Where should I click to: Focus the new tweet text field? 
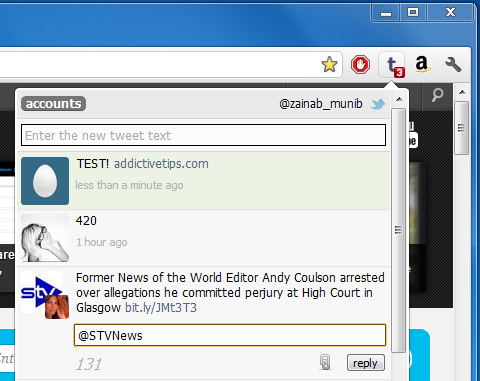[x=203, y=135]
